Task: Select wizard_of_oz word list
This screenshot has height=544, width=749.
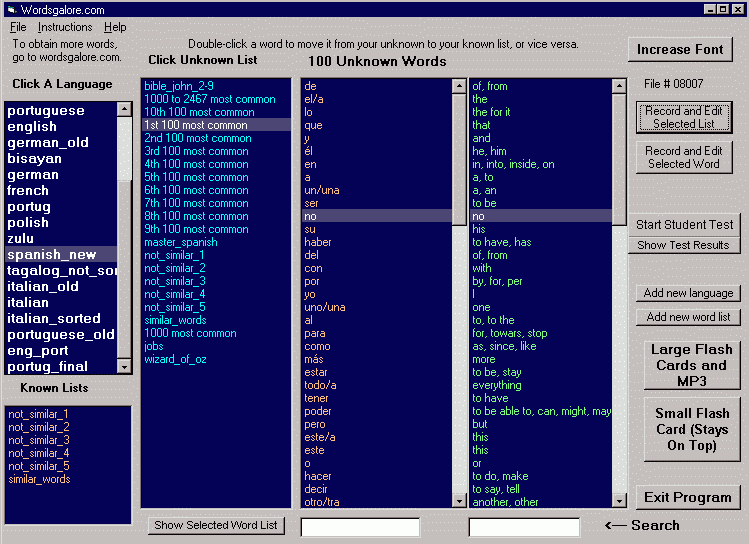Action: [x=216, y=359]
